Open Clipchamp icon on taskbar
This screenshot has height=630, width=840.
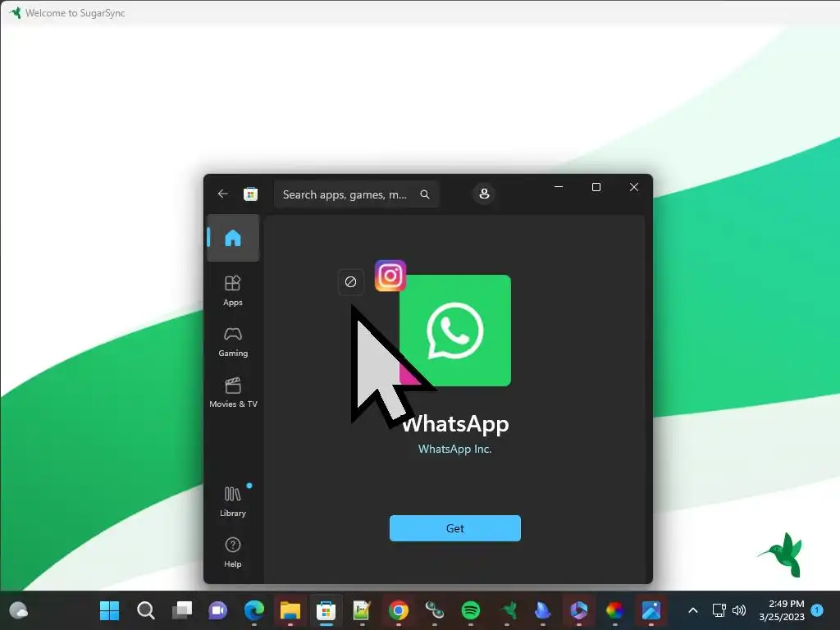coord(578,610)
